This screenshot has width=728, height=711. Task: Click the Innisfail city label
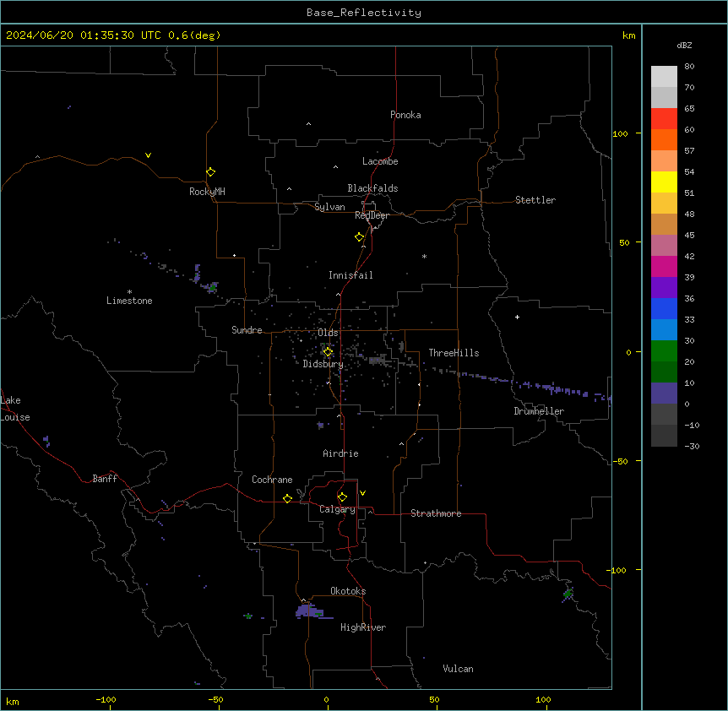click(x=350, y=275)
